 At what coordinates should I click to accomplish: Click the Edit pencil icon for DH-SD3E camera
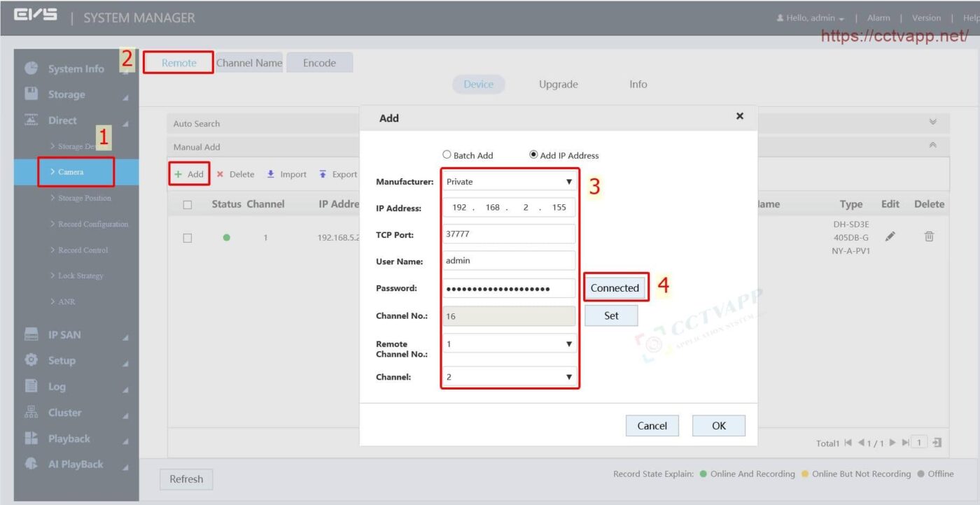coord(889,236)
